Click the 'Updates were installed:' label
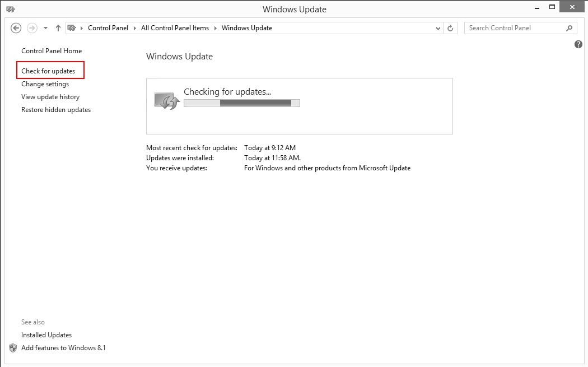The width and height of the screenshot is (588, 367). [x=180, y=158]
